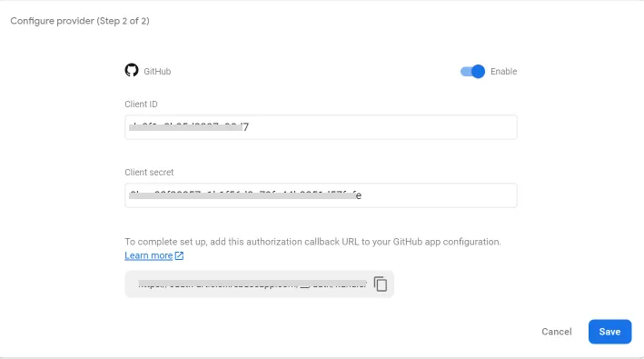
Task: Click the GitHub logo icon
Action: pyautogui.click(x=132, y=70)
